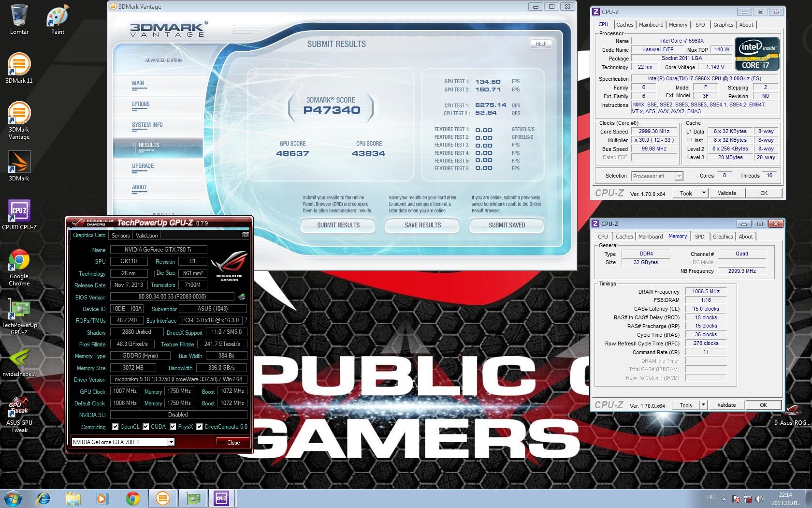Click the HU language indicator
This screenshot has width=812, height=508.
pos(710,497)
